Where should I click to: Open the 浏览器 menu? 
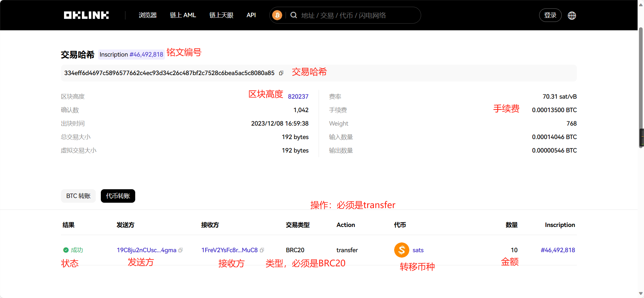point(148,15)
